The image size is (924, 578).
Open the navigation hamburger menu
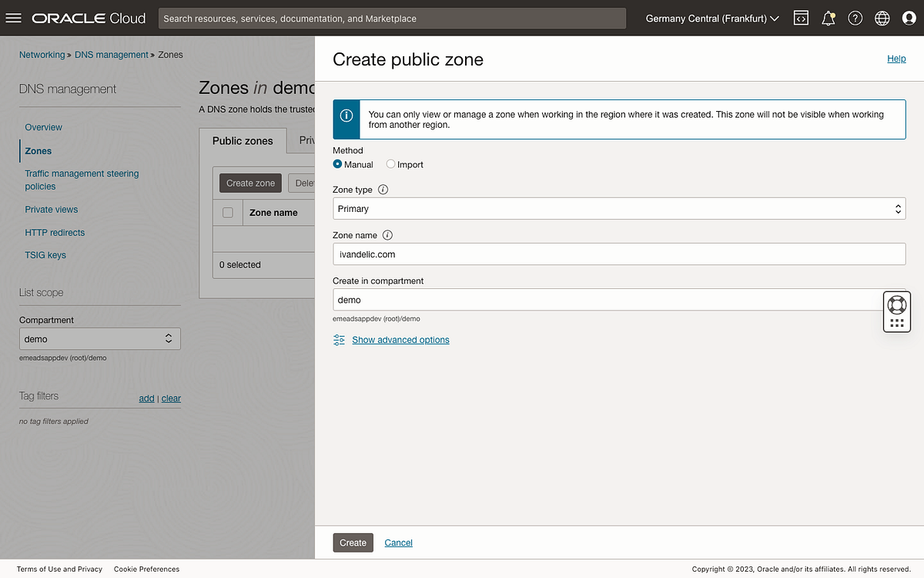tap(14, 18)
